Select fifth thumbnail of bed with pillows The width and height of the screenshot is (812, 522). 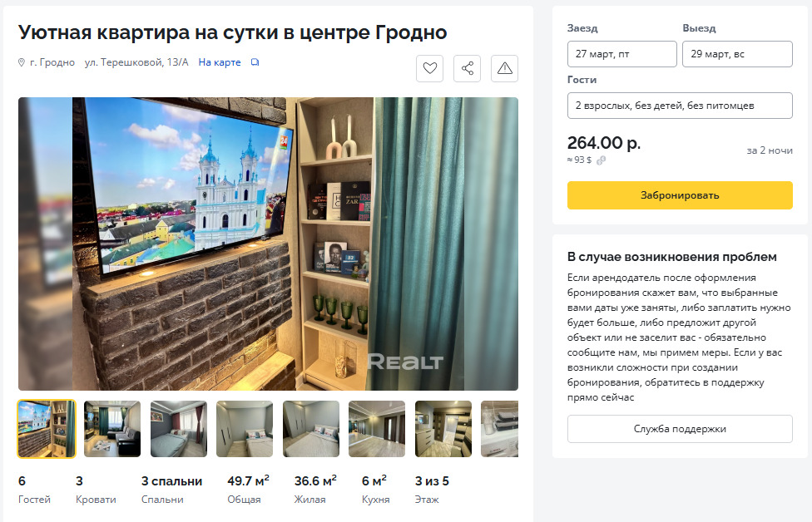(310, 429)
